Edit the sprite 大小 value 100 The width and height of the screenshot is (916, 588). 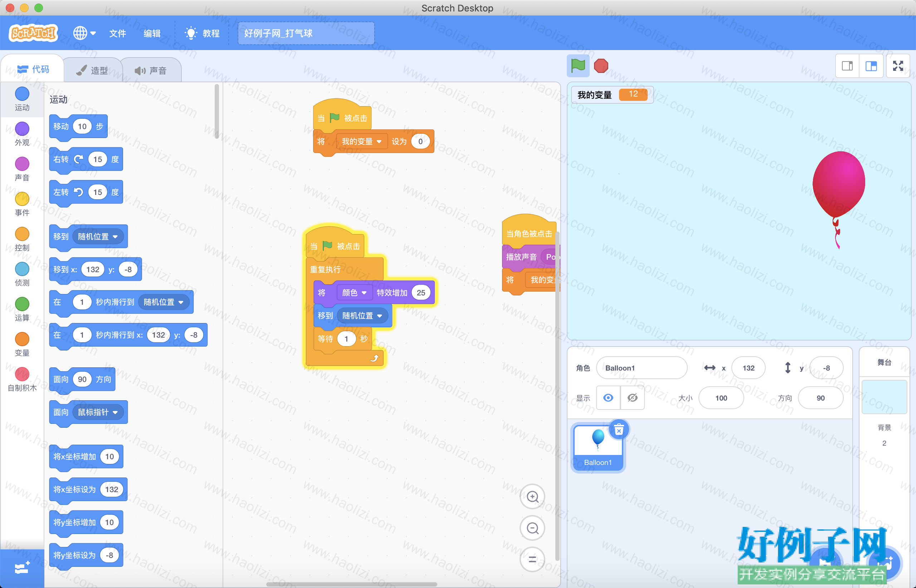721,398
